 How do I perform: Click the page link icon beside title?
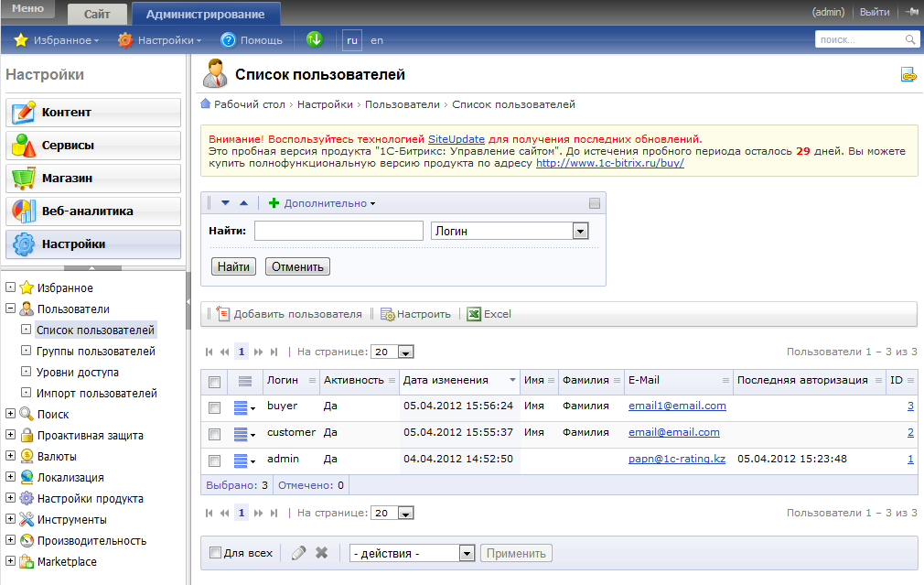[908, 76]
